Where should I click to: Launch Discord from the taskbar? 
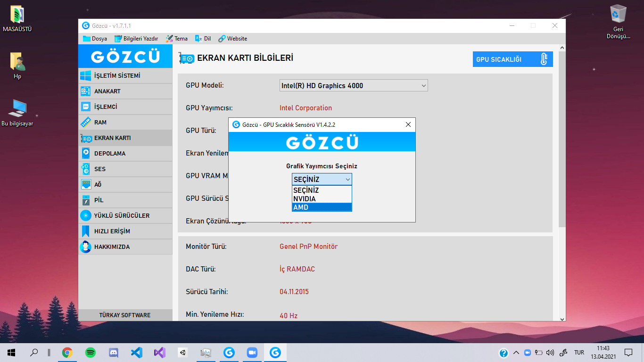(114, 353)
